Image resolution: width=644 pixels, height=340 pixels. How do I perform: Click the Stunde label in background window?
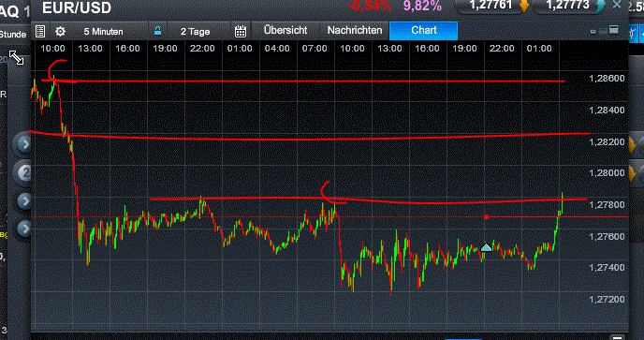[x=13, y=34]
